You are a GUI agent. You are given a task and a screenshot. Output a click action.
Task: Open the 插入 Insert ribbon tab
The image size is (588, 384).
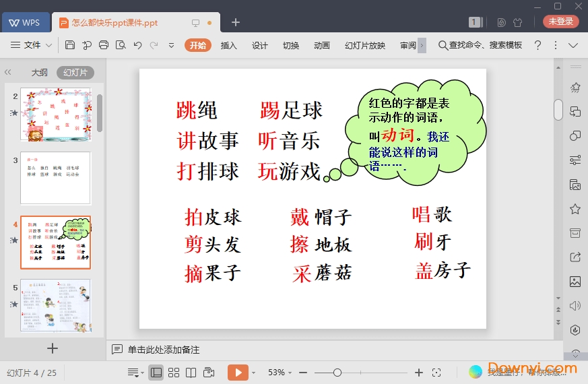229,45
